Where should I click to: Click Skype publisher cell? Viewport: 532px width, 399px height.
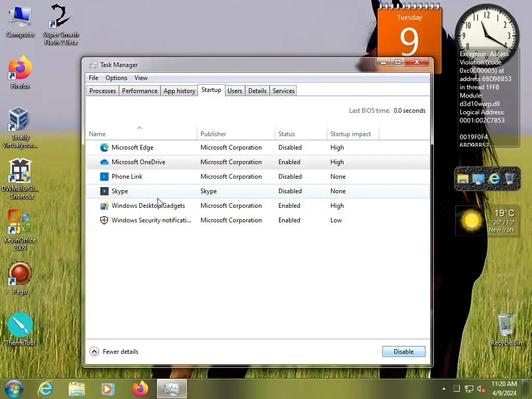pyautogui.click(x=209, y=191)
